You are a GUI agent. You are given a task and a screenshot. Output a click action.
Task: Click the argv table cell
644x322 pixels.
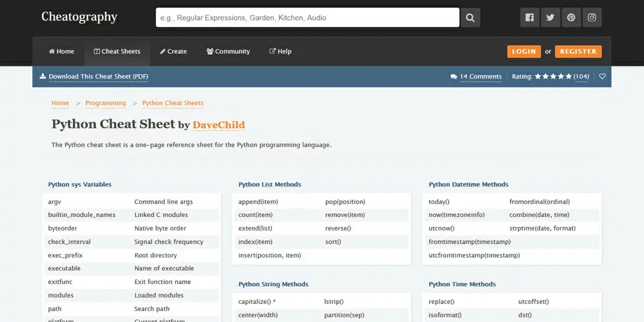pyautogui.click(x=55, y=202)
